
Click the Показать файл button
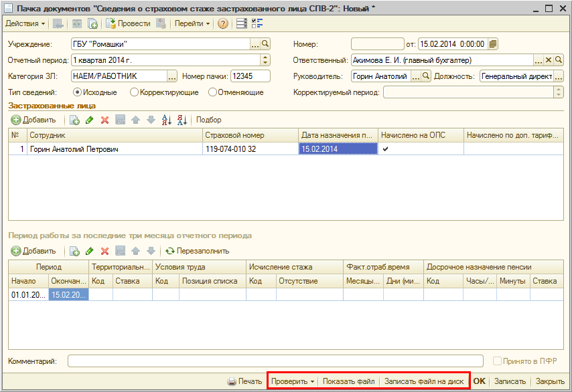348,381
